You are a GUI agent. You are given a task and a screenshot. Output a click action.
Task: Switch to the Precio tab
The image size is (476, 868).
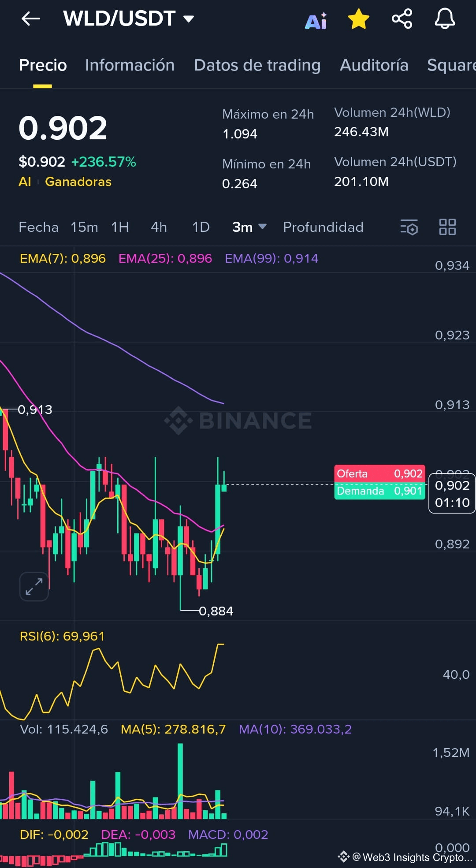[x=43, y=65]
